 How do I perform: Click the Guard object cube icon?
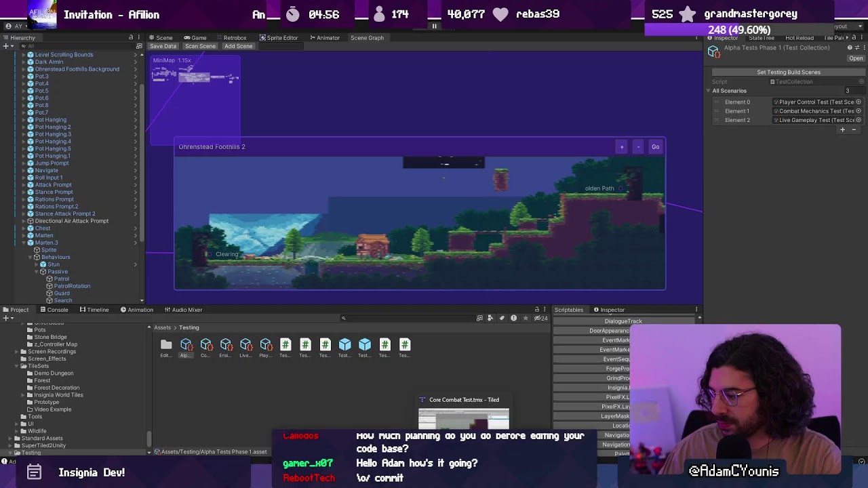pos(50,293)
